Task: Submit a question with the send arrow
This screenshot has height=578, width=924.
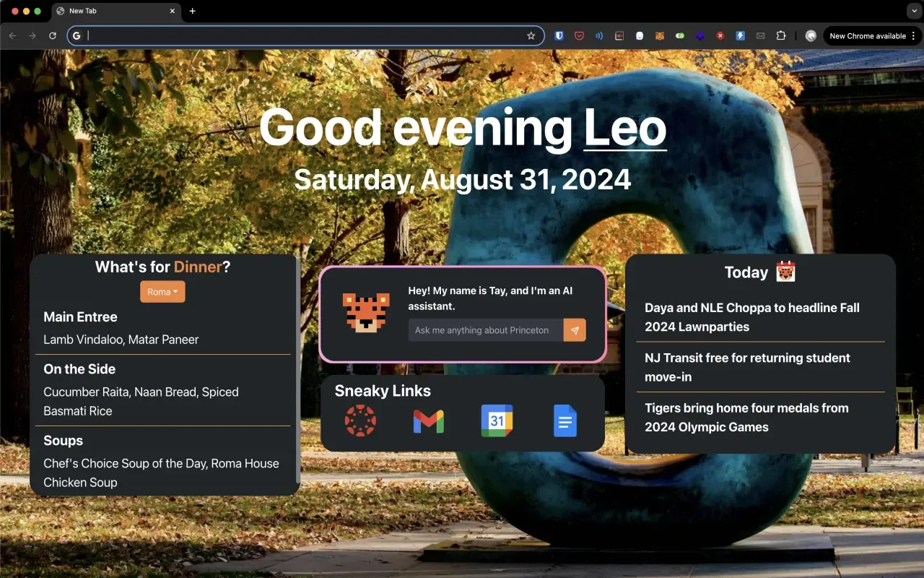Action: click(575, 330)
